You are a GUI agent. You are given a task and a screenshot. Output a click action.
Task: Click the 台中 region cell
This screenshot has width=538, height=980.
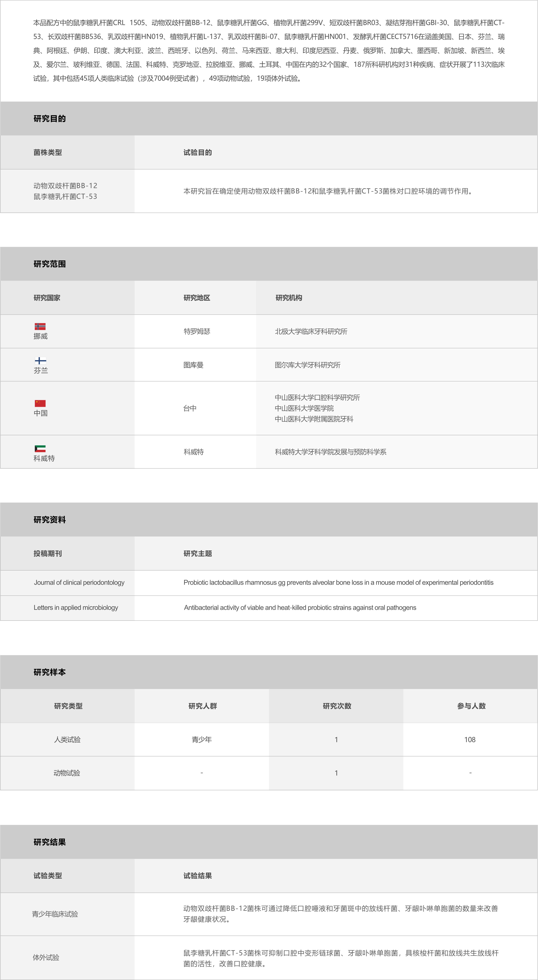190,408
